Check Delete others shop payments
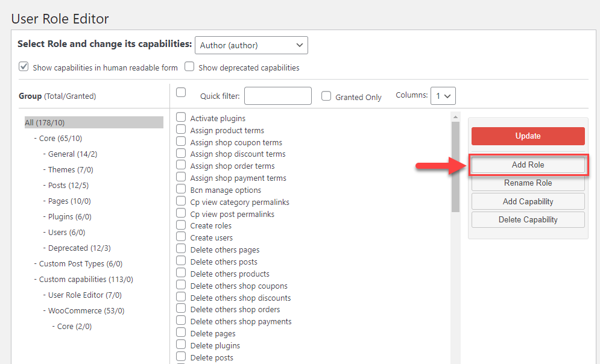This screenshot has width=600, height=364. click(181, 321)
